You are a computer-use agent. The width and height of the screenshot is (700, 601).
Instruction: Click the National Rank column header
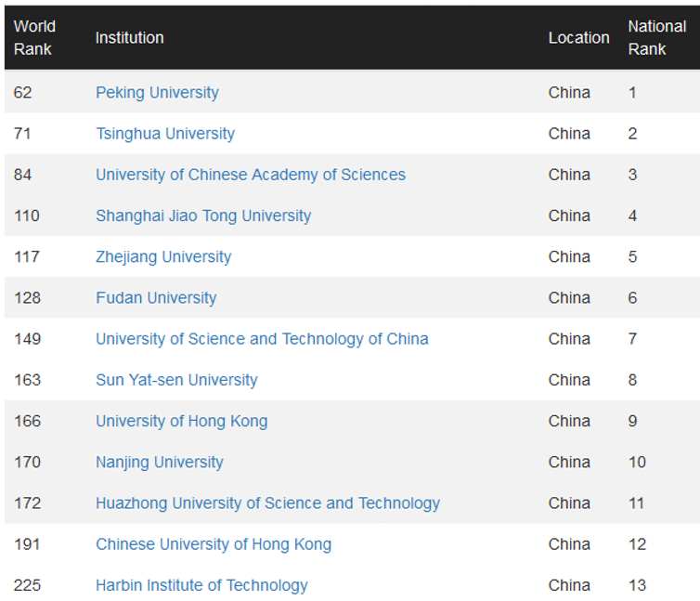point(656,37)
